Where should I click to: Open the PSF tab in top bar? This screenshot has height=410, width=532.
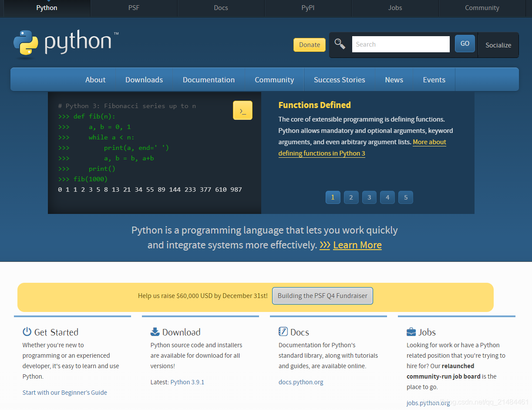(x=134, y=8)
